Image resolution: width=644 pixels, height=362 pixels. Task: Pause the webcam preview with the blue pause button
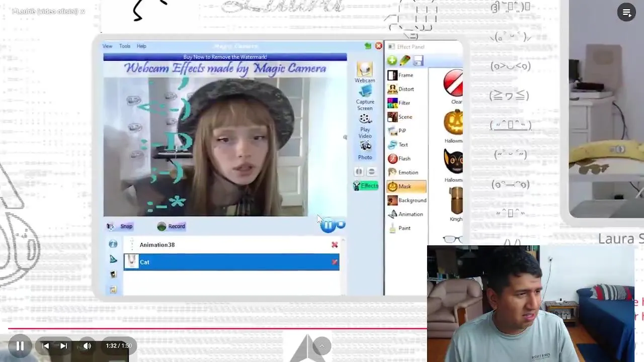328,226
